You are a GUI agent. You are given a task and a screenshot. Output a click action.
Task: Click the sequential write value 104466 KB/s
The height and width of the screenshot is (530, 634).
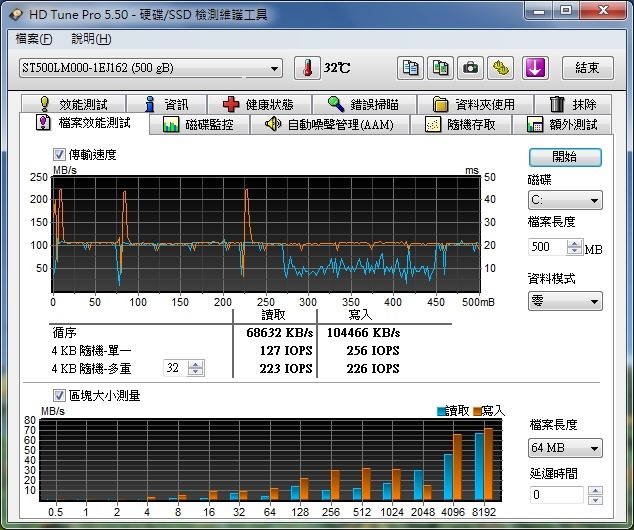pyautogui.click(x=363, y=333)
